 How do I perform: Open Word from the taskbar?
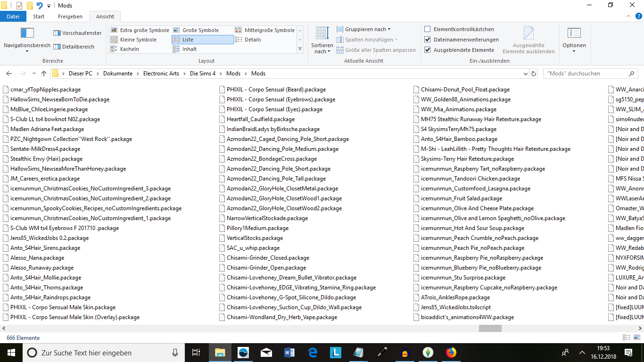(289, 352)
